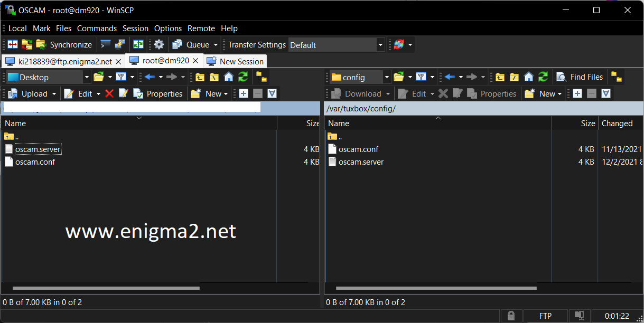Click the Queue button
The width and height of the screenshot is (644, 323).
(191, 45)
